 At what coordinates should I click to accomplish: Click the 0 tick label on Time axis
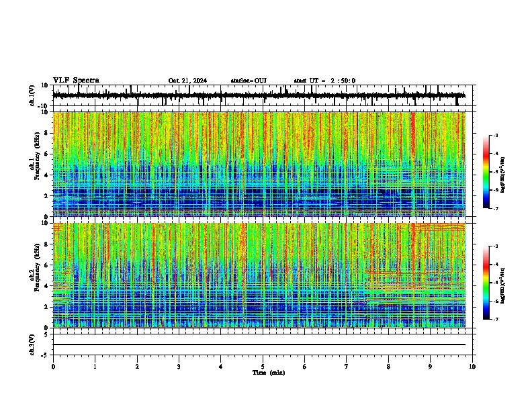53,367
